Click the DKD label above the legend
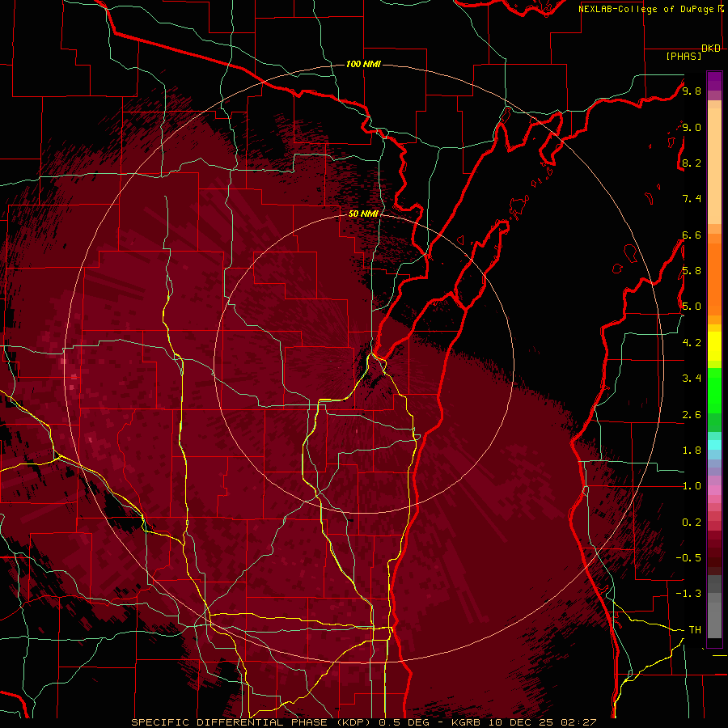 [711, 49]
